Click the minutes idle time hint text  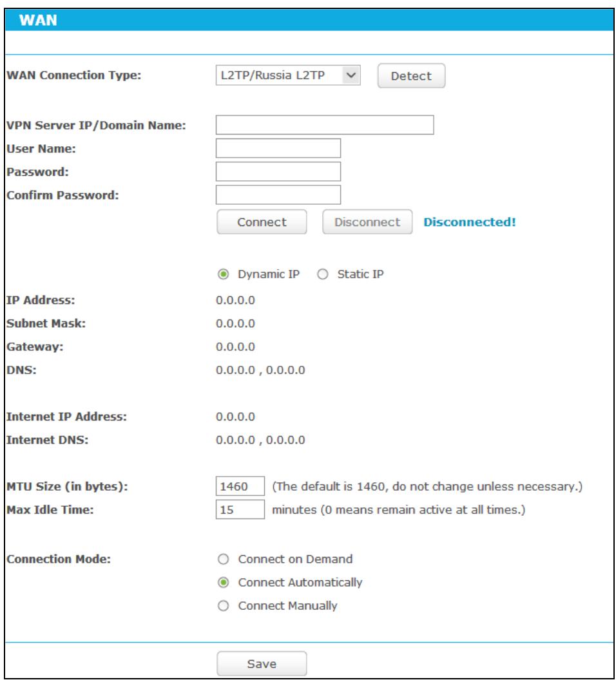[x=399, y=510]
